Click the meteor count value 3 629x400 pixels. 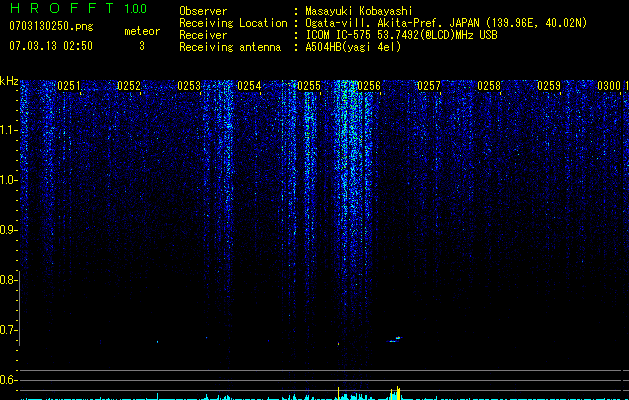tap(142, 46)
